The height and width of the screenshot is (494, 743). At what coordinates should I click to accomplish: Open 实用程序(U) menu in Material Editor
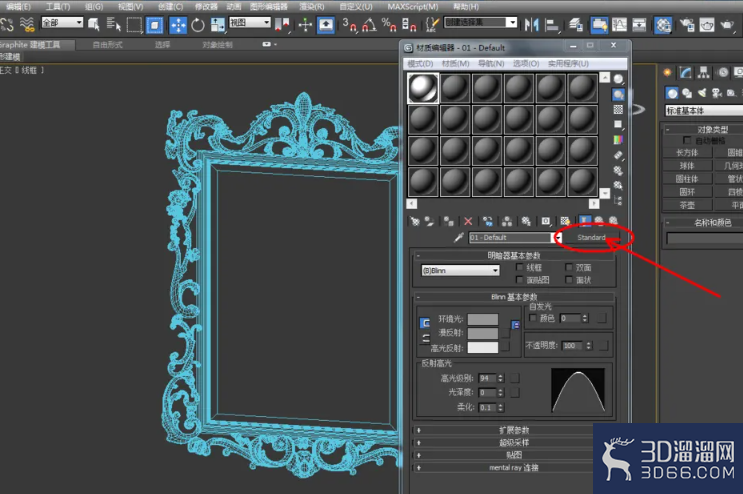(568, 63)
